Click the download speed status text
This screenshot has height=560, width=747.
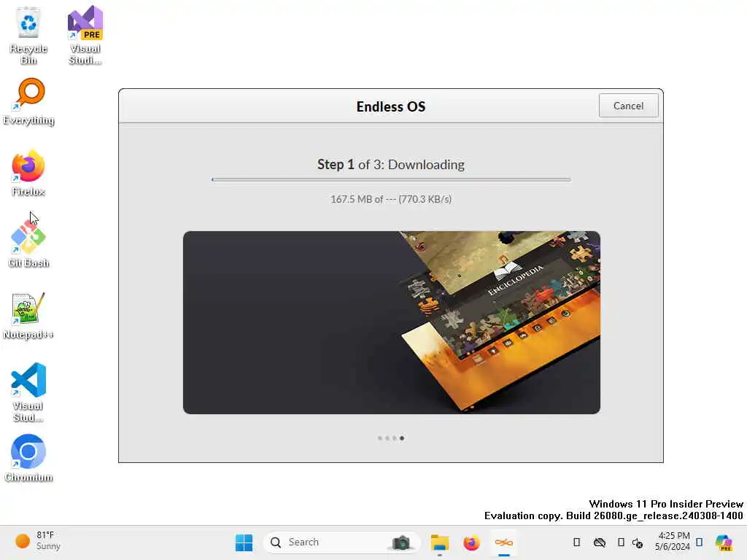(x=391, y=199)
